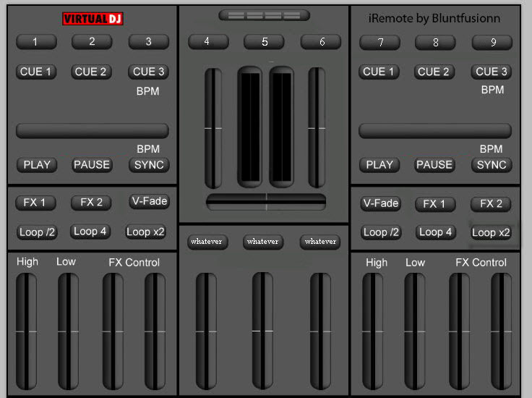532x398 pixels.
Task: Set Loop 4 on the right deck
Action: [x=436, y=232]
